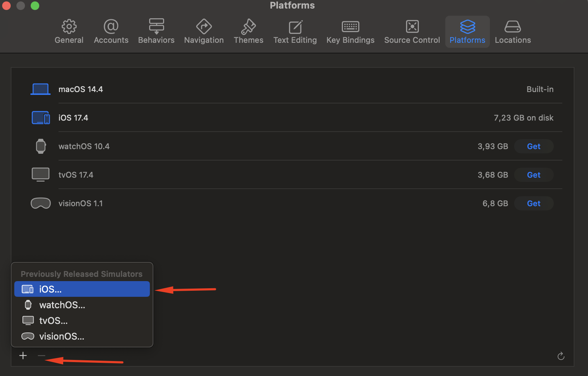Click the 6,8 GB size text
This screenshot has width=588, height=376.
click(495, 203)
